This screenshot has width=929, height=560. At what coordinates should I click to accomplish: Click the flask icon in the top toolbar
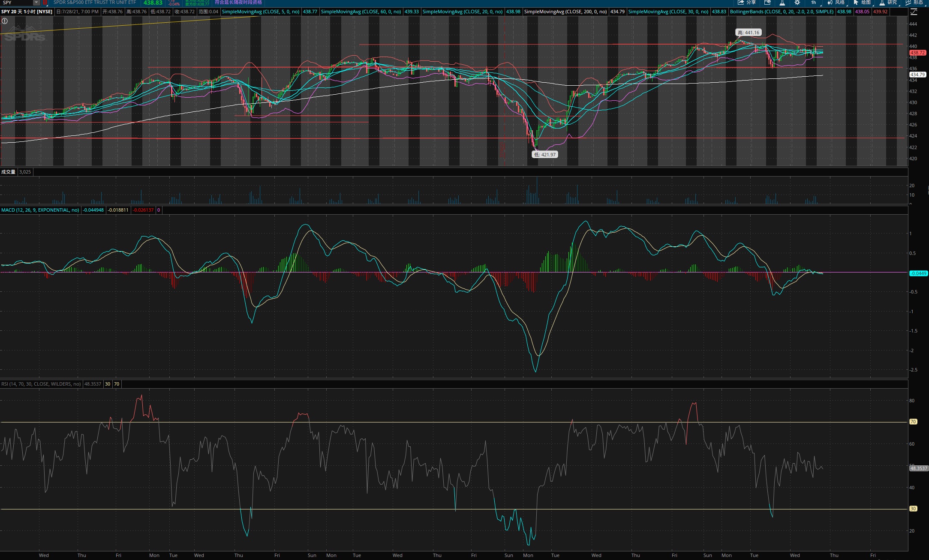point(782,3)
